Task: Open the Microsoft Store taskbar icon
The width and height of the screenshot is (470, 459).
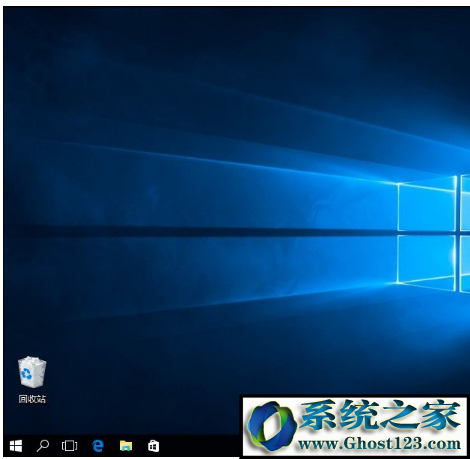Action: click(x=153, y=446)
